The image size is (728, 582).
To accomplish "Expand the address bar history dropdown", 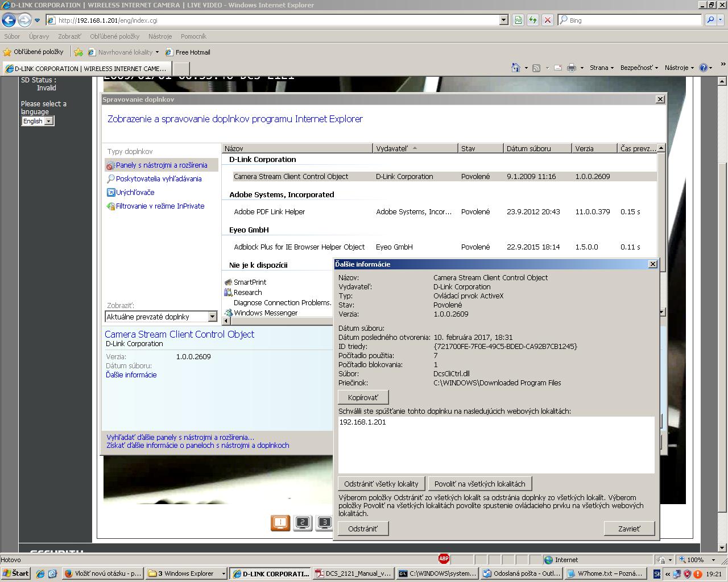I will 503,20.
